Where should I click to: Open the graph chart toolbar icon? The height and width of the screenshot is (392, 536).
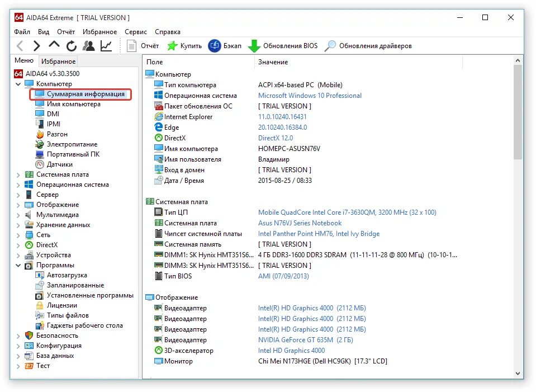click(x=106, y=46)
